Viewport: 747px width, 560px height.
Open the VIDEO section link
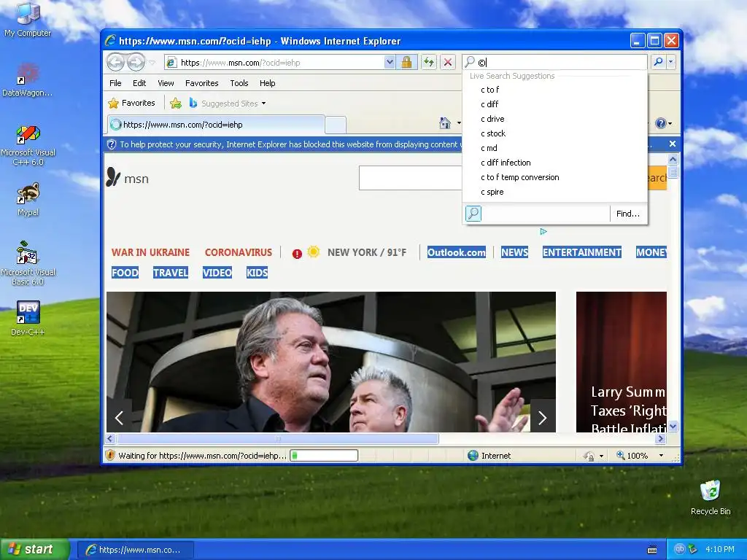(x=217, y=273)
